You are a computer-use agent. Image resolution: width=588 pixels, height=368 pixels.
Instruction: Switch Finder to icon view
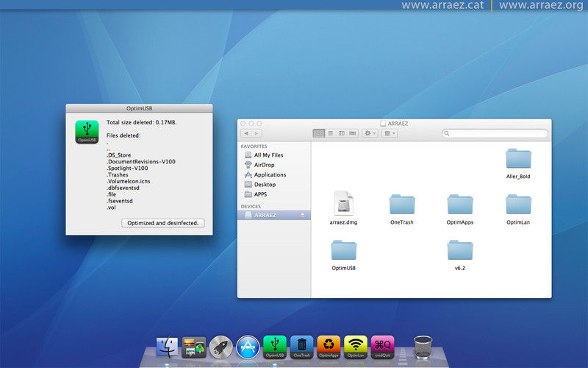[x=319, y=133]
